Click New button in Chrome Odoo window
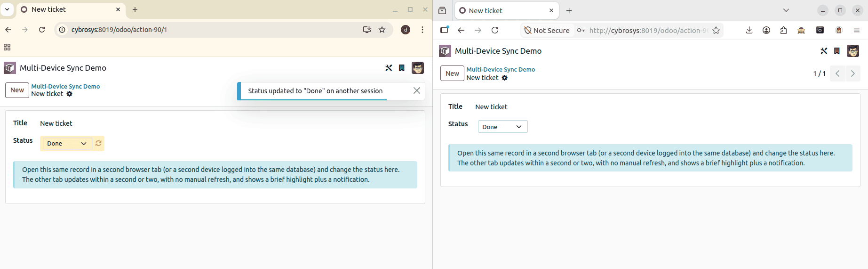Image resolution: width=868 pixels, height=269 pixels. click(17, 90)
